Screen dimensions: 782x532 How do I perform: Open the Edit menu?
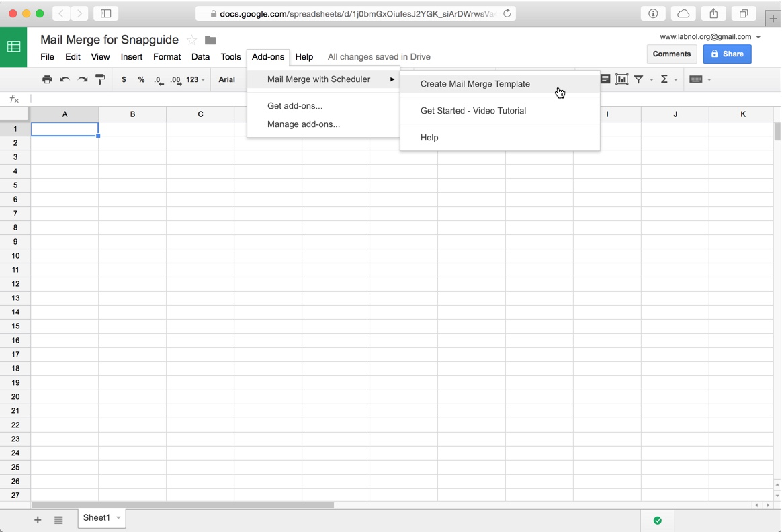click(x=73, y=57)
